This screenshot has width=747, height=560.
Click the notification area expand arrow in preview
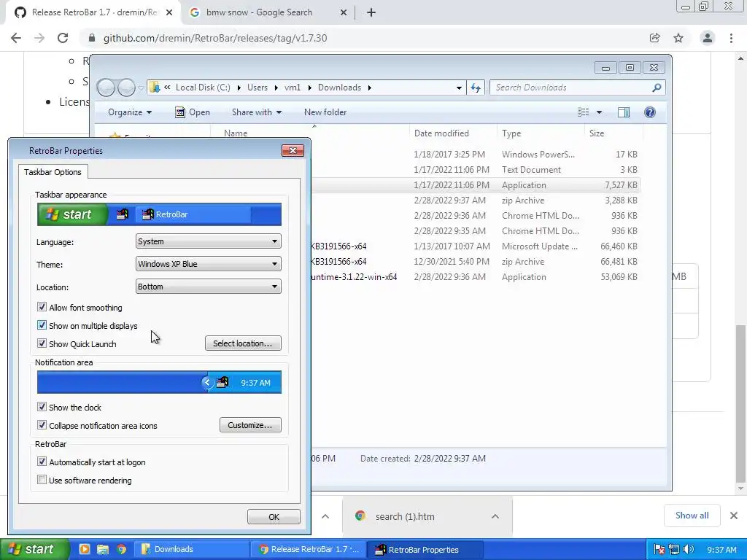[x=207, y=382]
